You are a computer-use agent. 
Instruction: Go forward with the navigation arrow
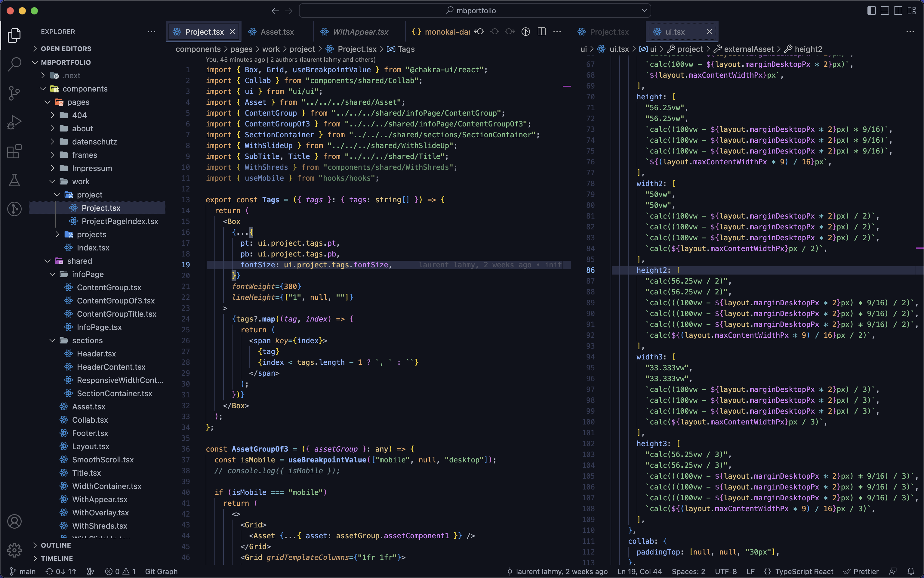coord(289,11)
